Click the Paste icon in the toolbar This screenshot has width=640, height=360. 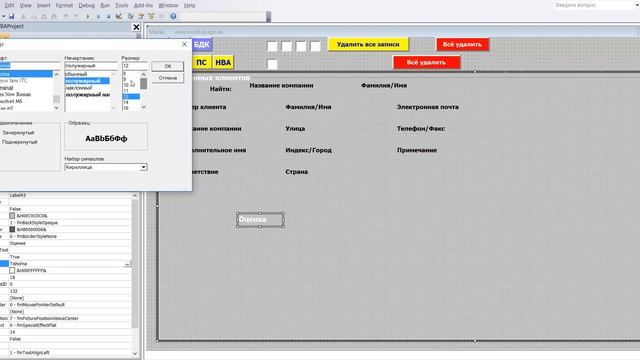(x=44, y=16)
